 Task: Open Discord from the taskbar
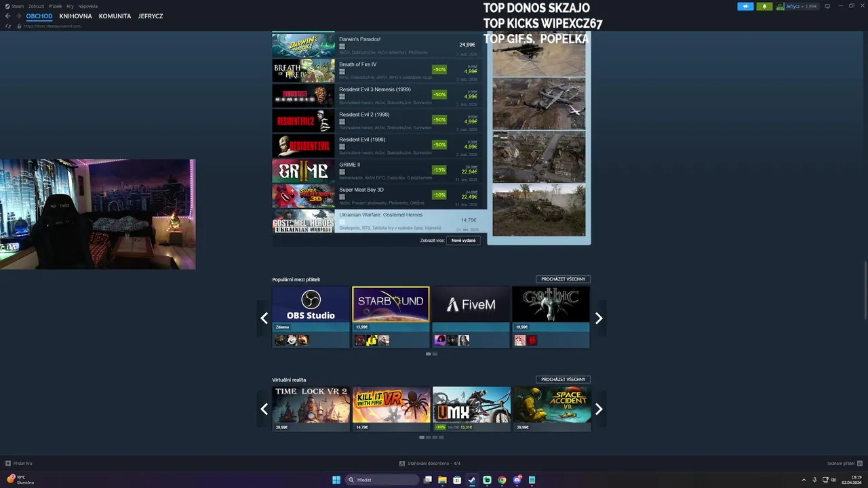click(x=517, y=480)
